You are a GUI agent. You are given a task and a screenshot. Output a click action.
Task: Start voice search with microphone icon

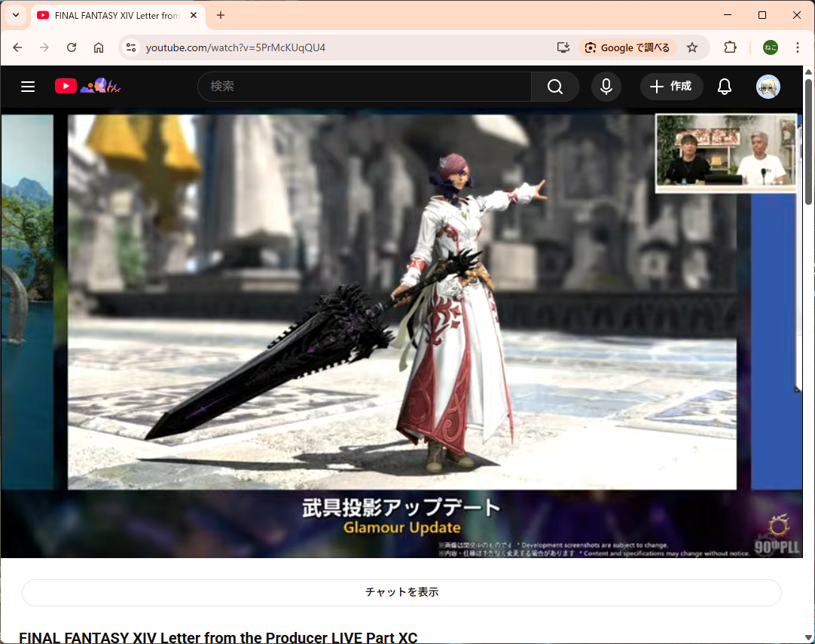[606, 87]
